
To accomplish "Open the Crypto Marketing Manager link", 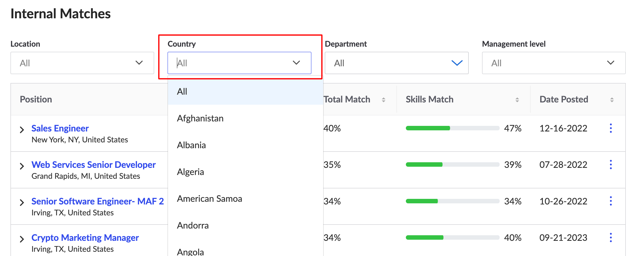I will (x=85, y=237).
